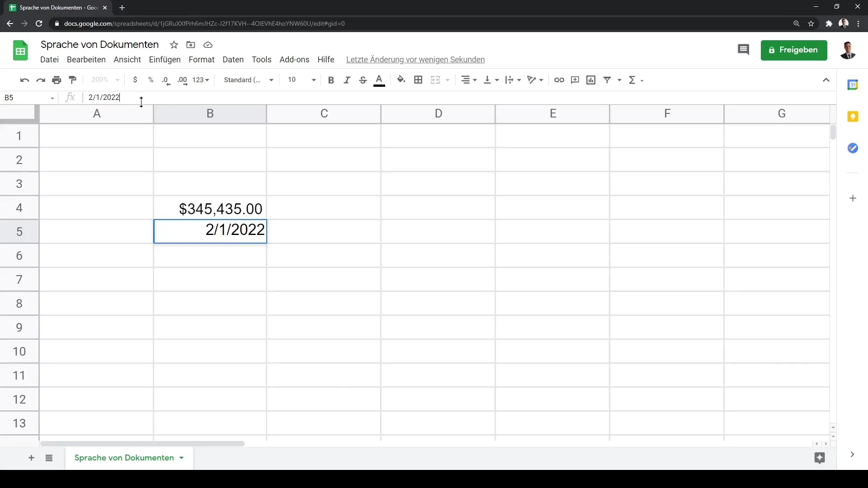Click the star/favorite icon next to filename
The image size is (868, 488).
coord(174,45)
